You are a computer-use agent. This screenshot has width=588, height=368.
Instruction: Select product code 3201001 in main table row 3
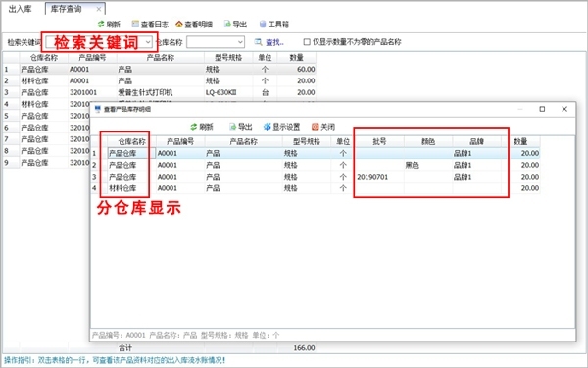tap(93, 93)
